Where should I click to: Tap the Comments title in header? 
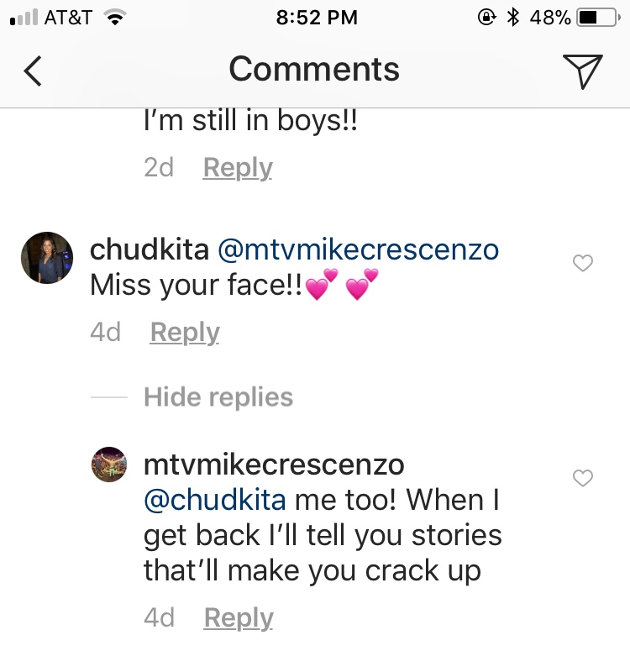pos(314,69)
